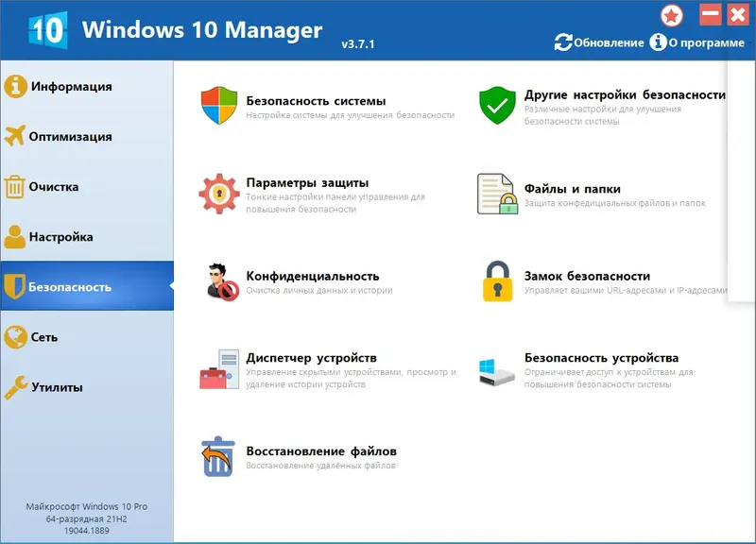The image size is (756, 544).
Task: Close the Windows 10 Manager window
Action: click(x=738, y=14)
